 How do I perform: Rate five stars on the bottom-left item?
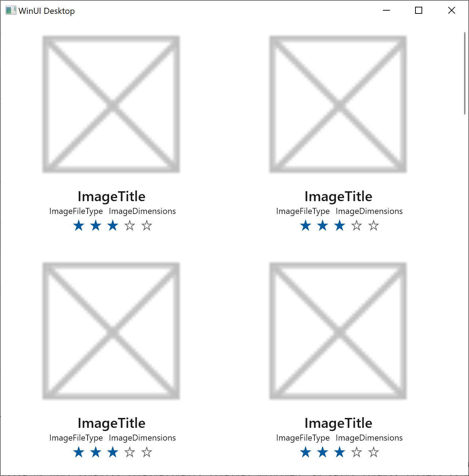click(x=147, y=452)
